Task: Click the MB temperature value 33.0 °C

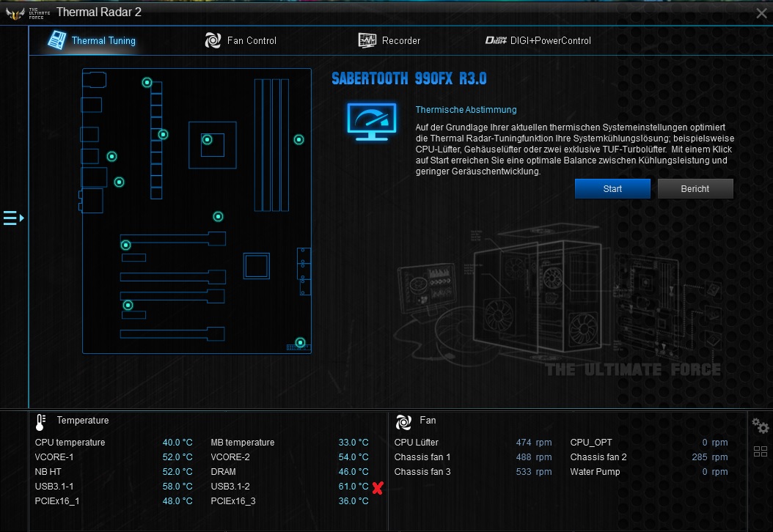Action: point(353,443)
